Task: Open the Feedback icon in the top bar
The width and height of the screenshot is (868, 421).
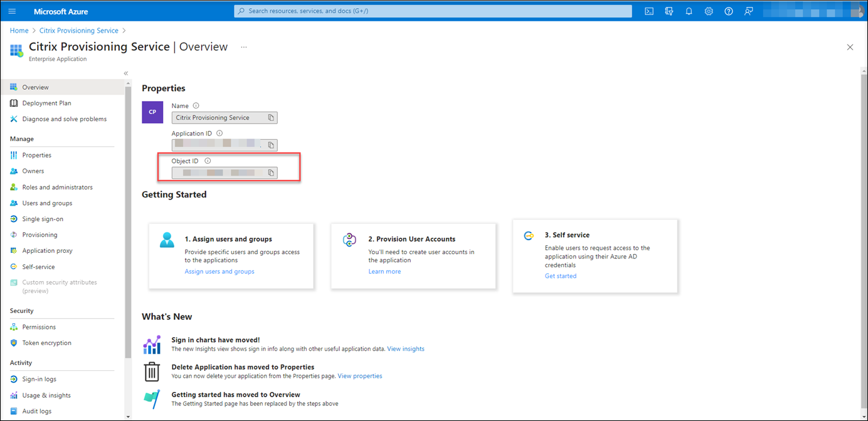Action: pyautogui.click(x=748, y=11)
